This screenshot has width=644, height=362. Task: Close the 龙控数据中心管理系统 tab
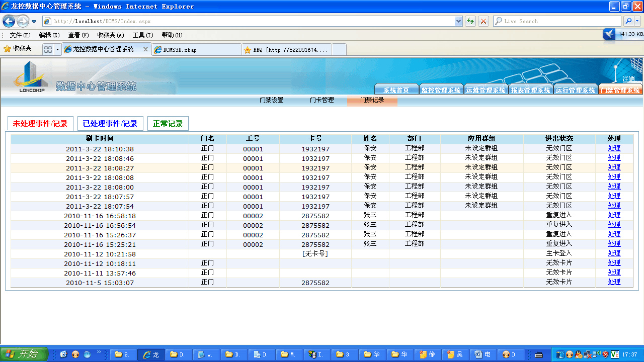tap(145, 49)
